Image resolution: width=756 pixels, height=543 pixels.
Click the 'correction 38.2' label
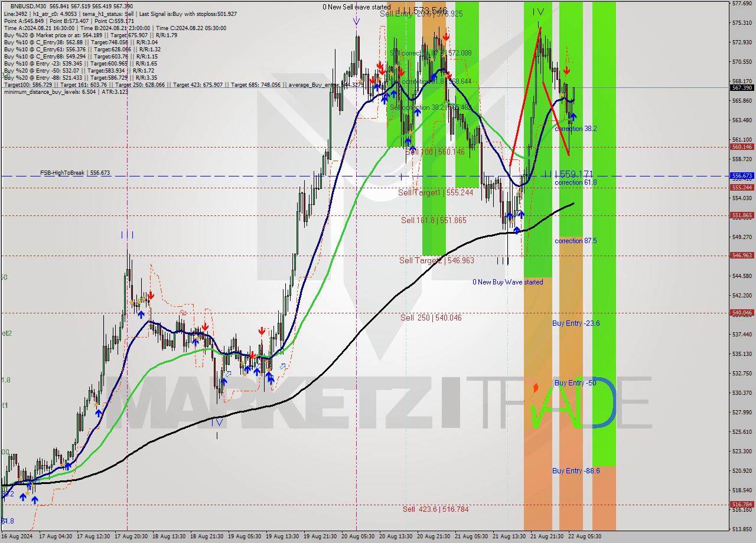coord(575,128)
